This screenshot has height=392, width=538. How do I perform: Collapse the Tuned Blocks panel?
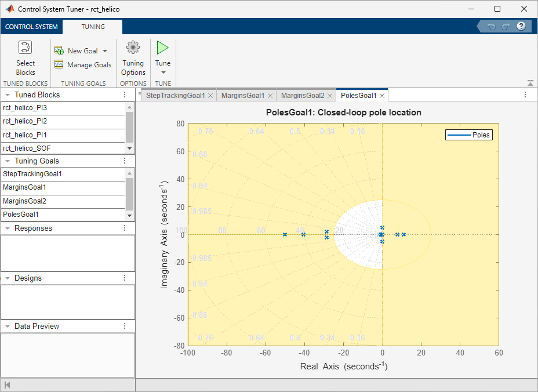(x=8, y=95)
